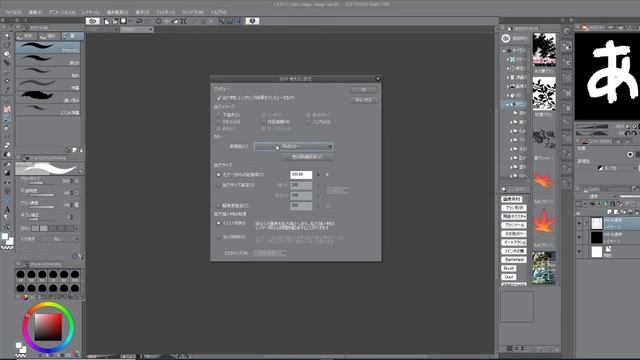Click the Undo icon in the command bar

pos(140,21)
